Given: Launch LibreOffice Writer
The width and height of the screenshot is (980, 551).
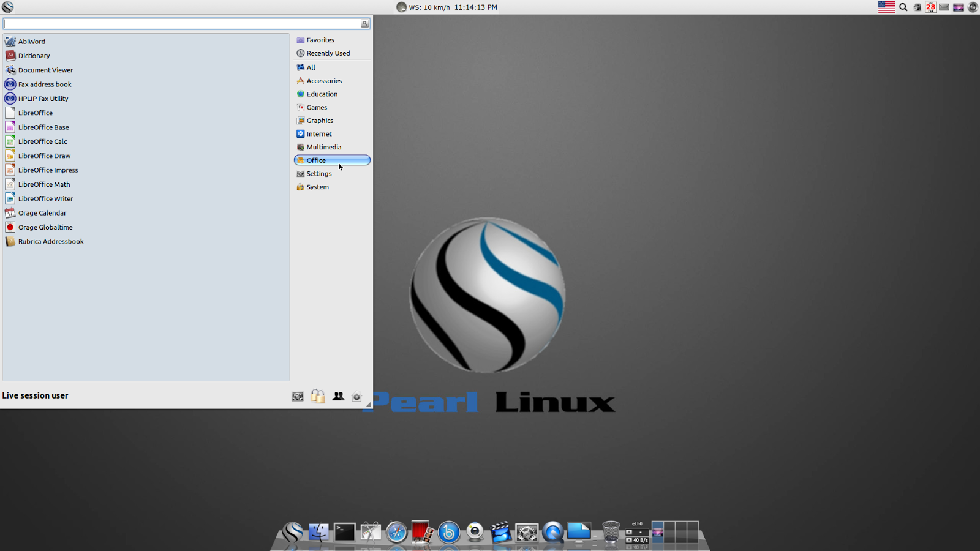Looking at the screenshot, I should 39,198.
